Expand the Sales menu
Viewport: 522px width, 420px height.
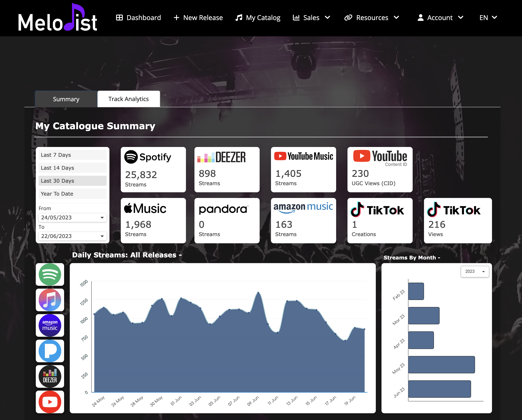coord(311,18)
